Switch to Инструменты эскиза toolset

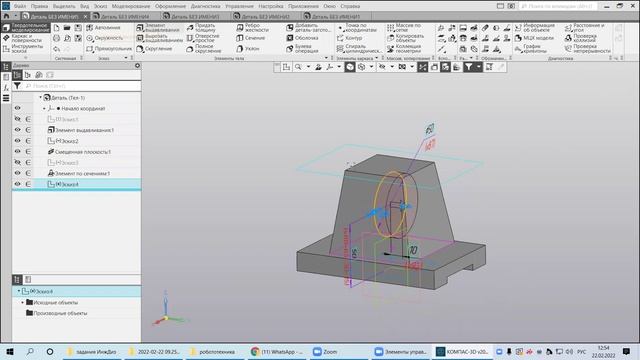[x=23, y=49]
